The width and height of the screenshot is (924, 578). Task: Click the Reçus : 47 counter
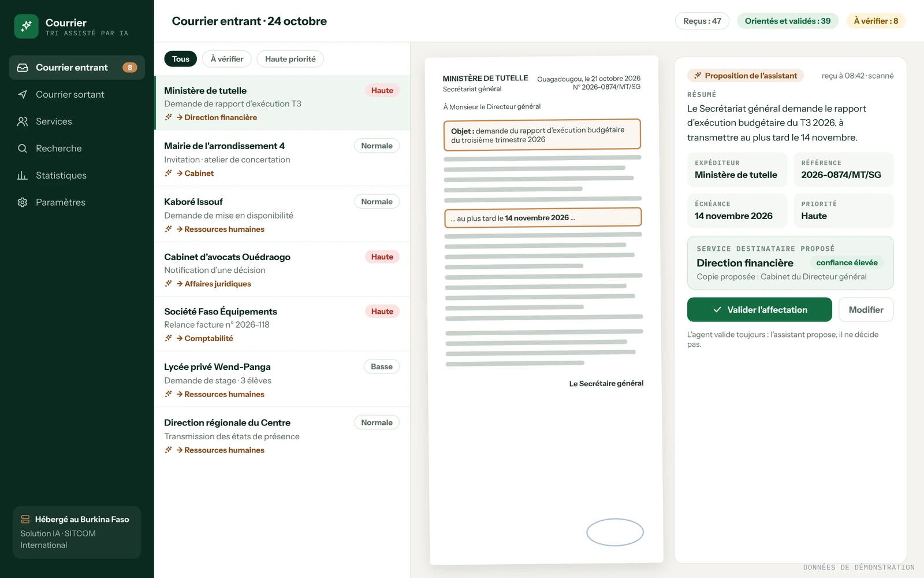pyautogui.click(x=702, y=21)
